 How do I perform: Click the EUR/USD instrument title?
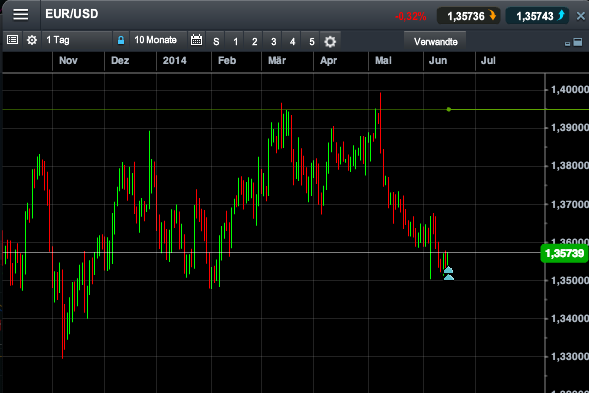click(72, 14)
